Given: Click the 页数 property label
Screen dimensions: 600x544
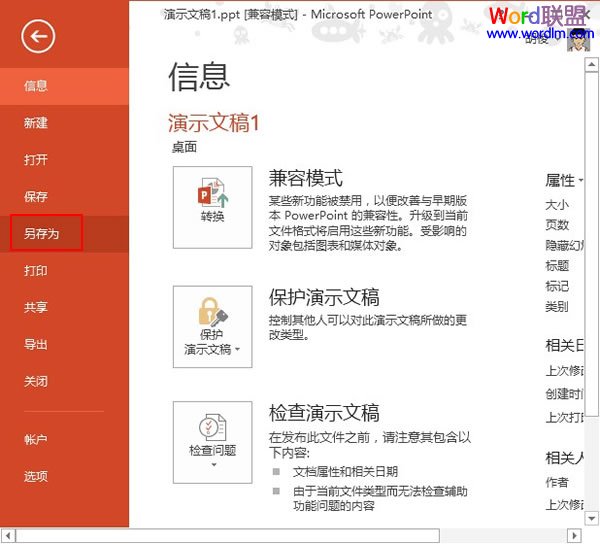Looking at the screenshot, I should (557, 225).
